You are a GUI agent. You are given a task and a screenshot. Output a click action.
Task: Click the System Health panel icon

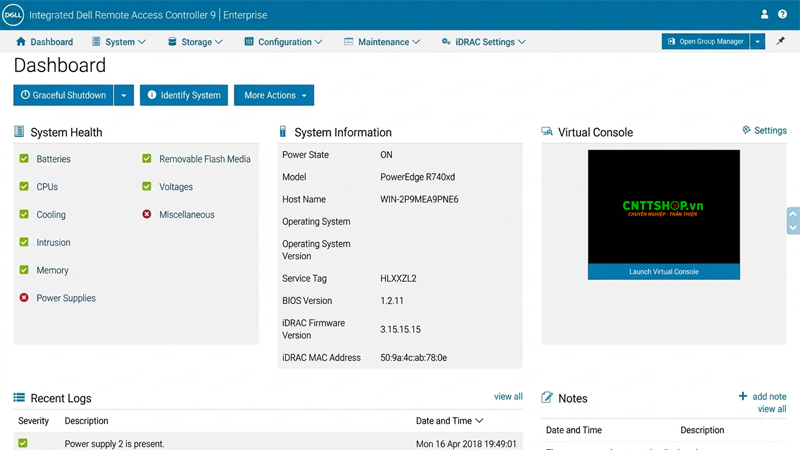pyautogui.click(x=19, y=132)
